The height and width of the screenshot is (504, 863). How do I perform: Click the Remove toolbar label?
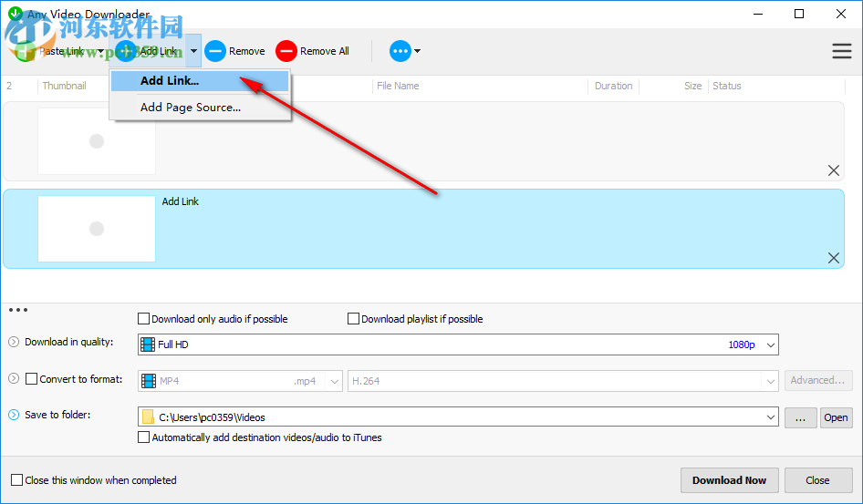246,51
